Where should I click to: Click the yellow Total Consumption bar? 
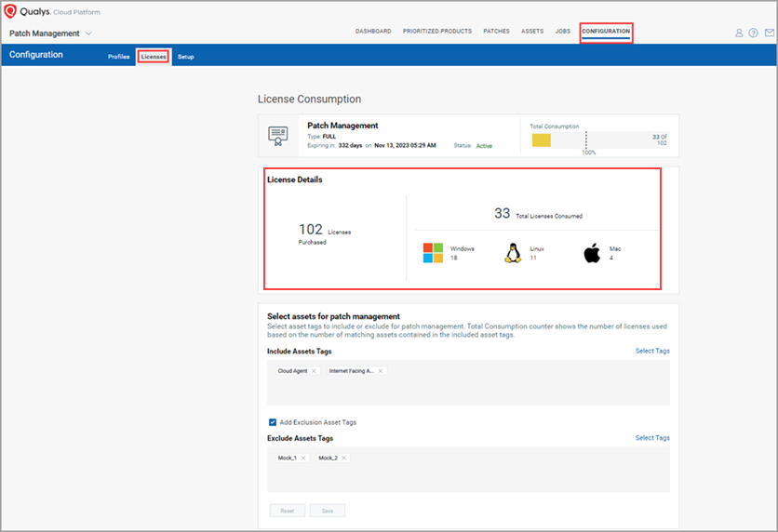[542, 140]
